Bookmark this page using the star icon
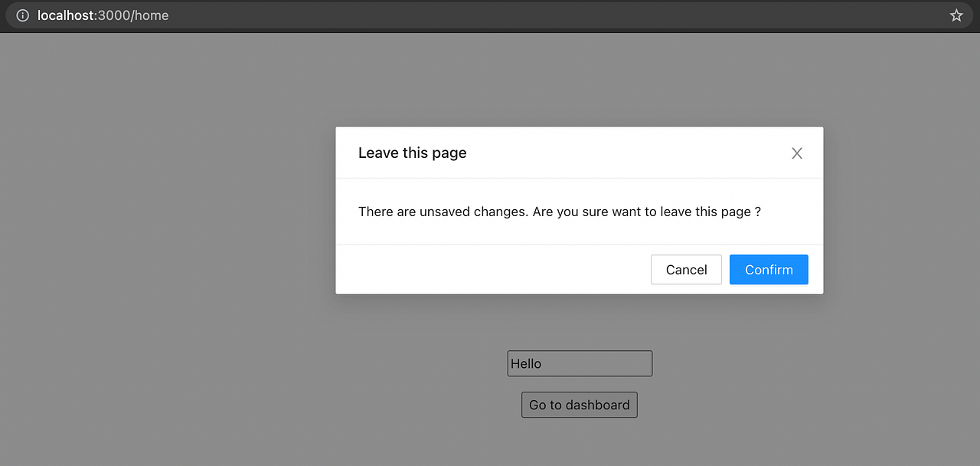 click(955, 15)
